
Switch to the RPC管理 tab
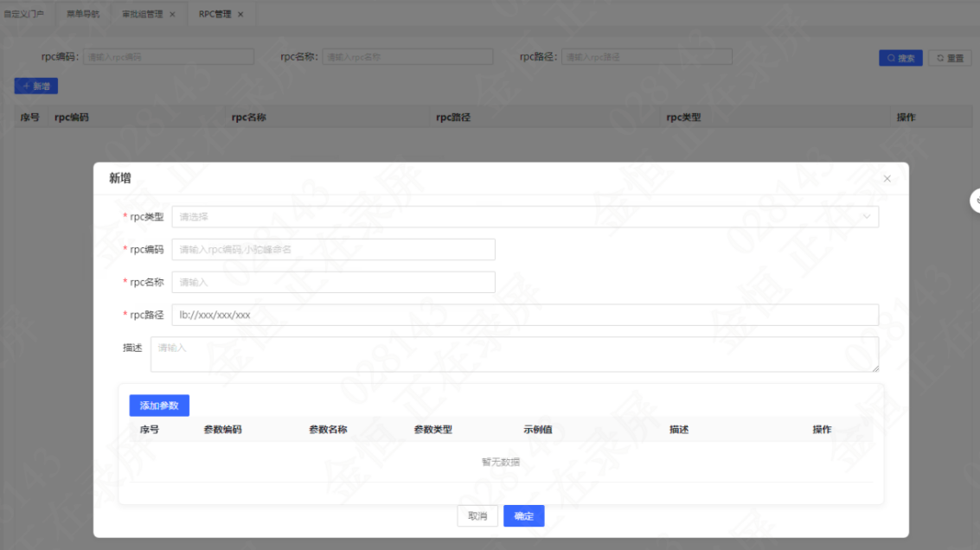(215, 14)
